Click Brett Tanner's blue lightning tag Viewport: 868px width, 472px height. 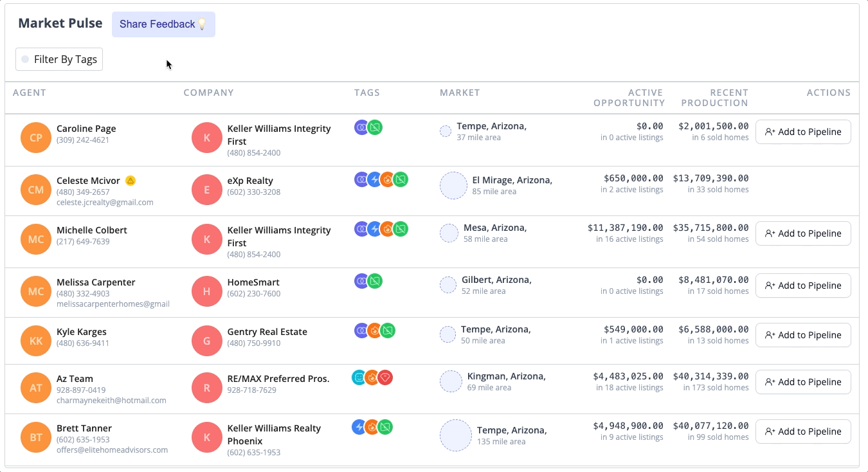coord(359,426)
